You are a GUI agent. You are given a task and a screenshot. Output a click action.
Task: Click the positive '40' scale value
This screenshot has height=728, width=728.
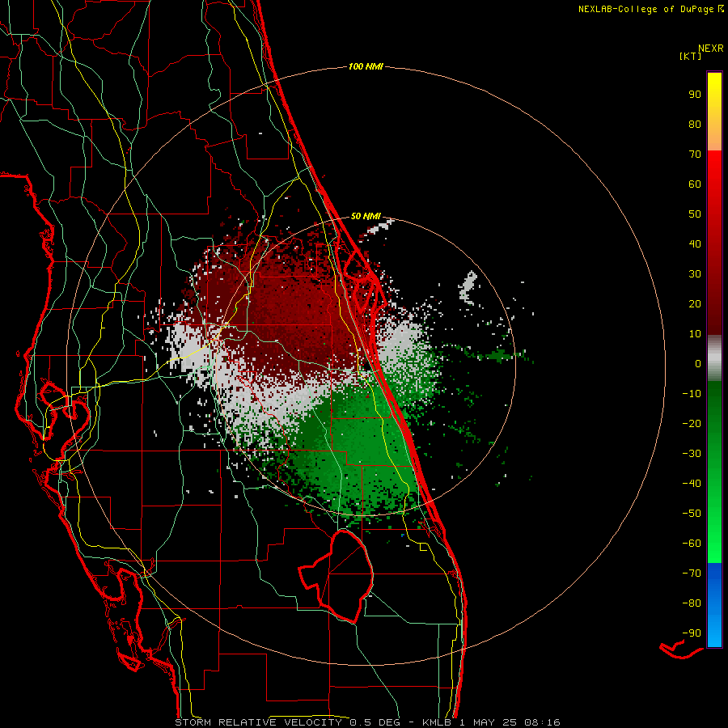pos(695,244)
